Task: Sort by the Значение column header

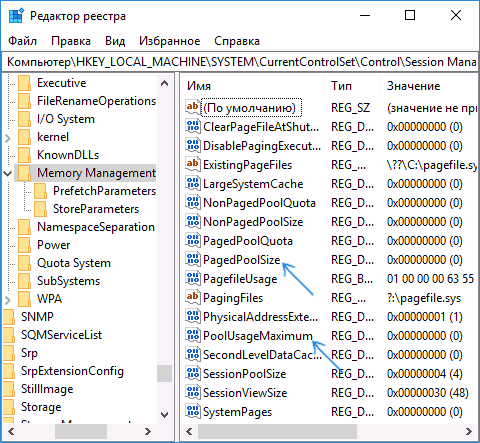Action: pyautogui.click(x=429, y=86)
